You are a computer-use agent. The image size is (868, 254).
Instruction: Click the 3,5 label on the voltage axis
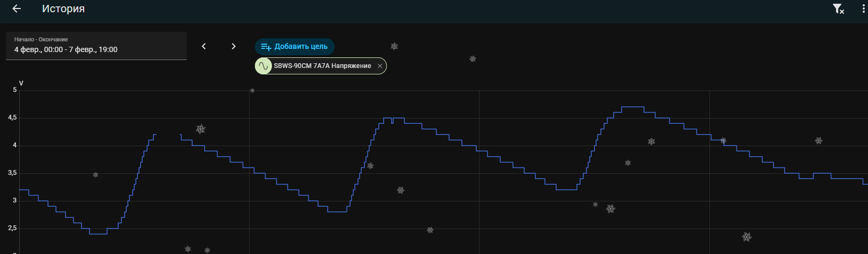pyautogui.click(x=12, y=173)
